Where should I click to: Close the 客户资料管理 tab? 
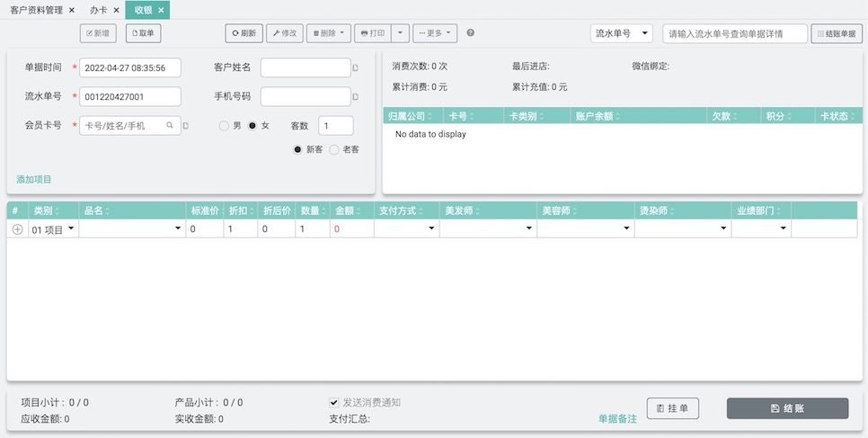pos(71,10)
